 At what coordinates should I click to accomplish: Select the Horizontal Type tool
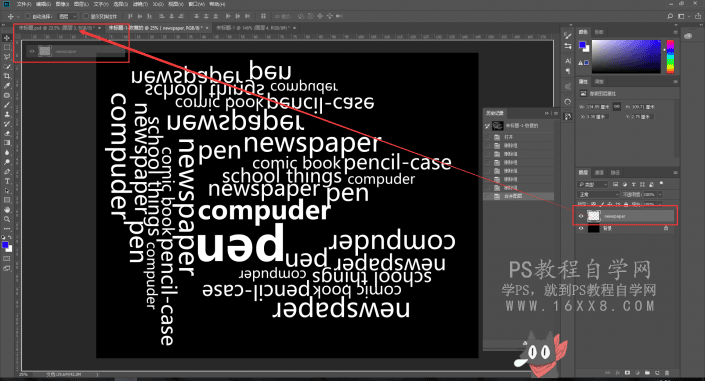point(7,181)
